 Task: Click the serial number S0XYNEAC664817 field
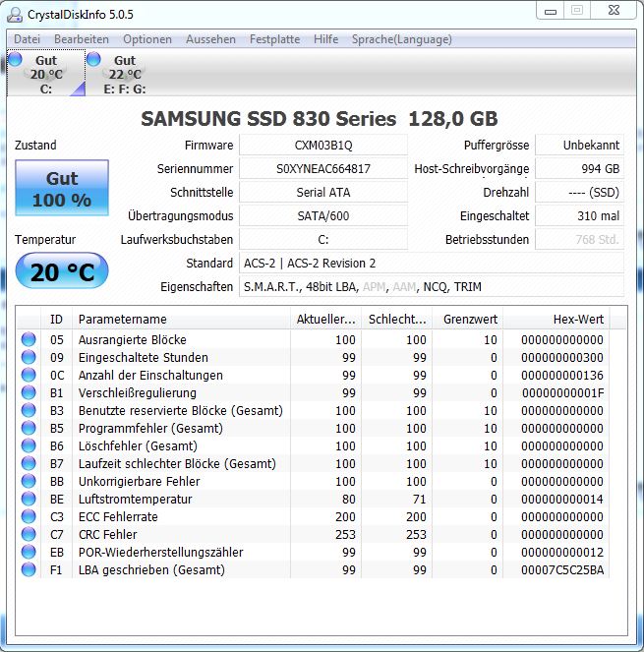point(323,169)
